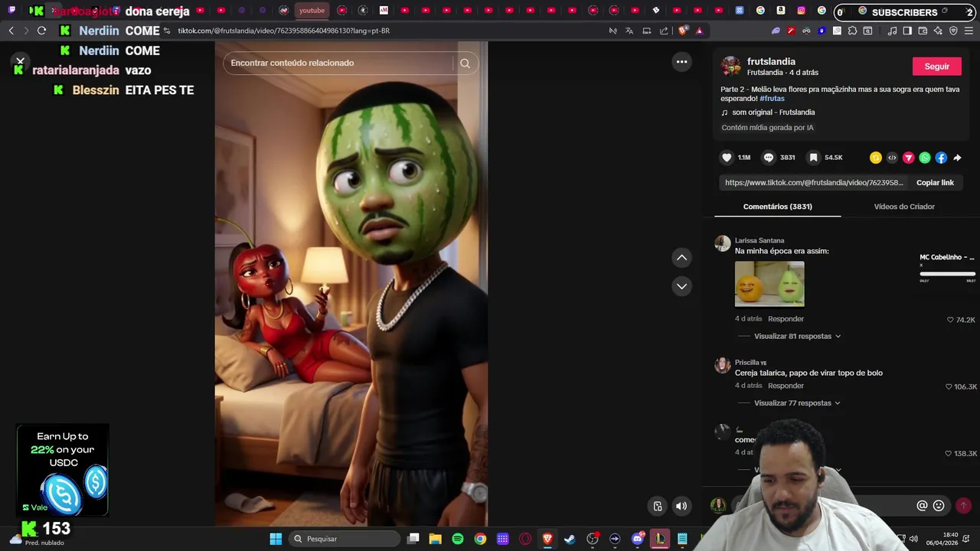
Task: Close the TikTok video viewer
Action: (21, 60)
